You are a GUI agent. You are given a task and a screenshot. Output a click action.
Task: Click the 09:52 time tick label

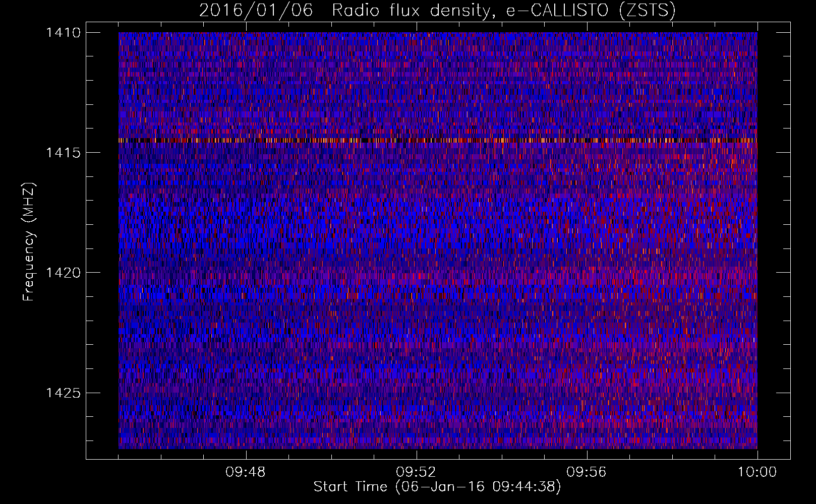pos(416,472)
